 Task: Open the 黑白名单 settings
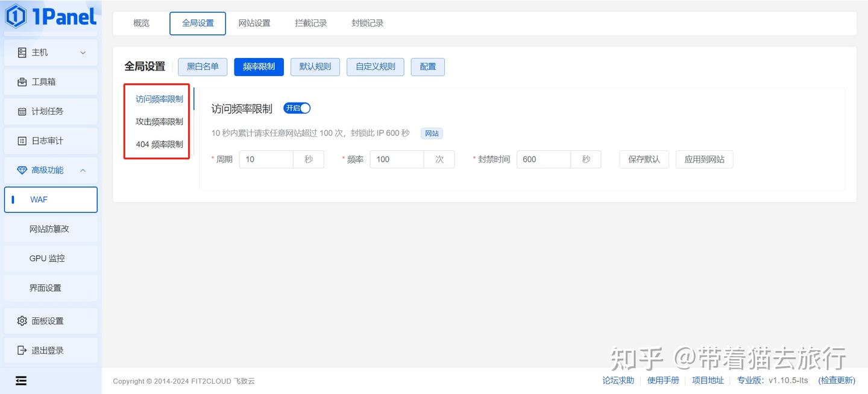click(x=203, y=67)
